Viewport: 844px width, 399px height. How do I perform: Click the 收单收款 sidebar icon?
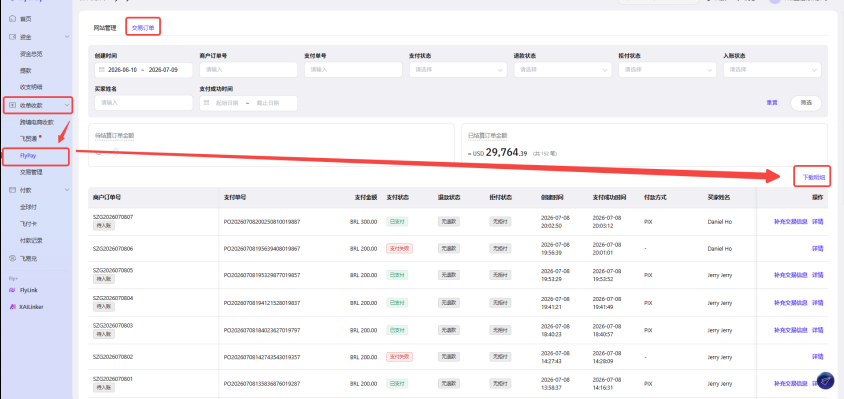click(13, 106)
